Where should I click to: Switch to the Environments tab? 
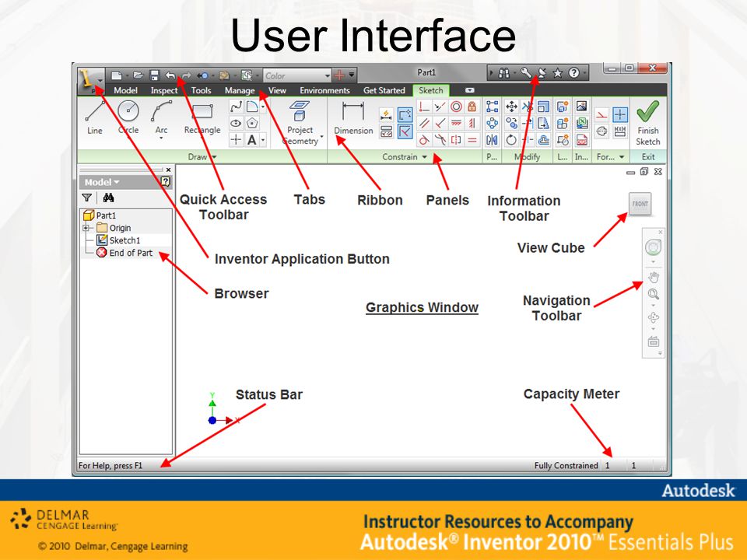tap(325, 90)
